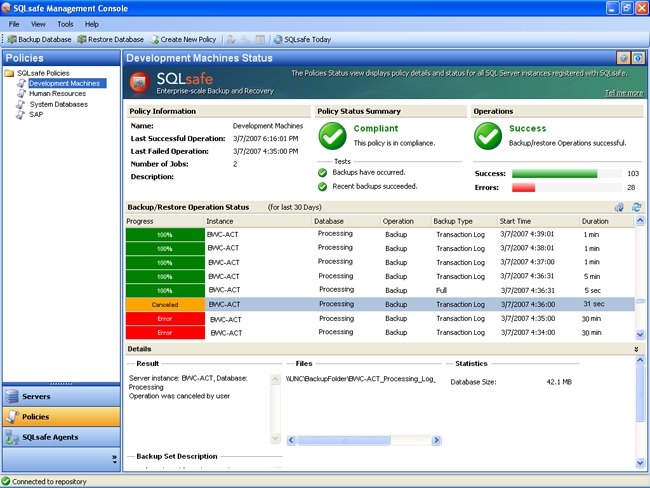650x488 pixels.
Task: Click the operation status settings icon
Action: pyautogui.click(x=619, y=207)
